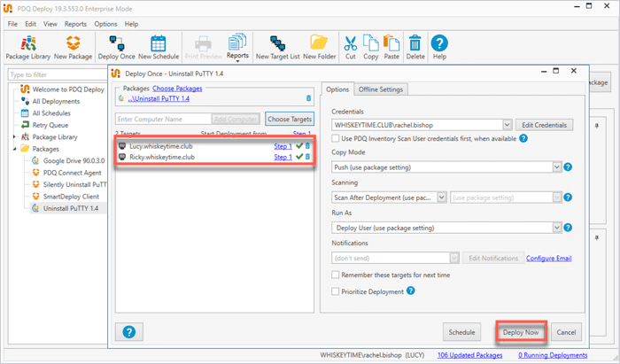Collapse the Packages tree folder
This screenshot has height=364, width=620.
(14, 149)
